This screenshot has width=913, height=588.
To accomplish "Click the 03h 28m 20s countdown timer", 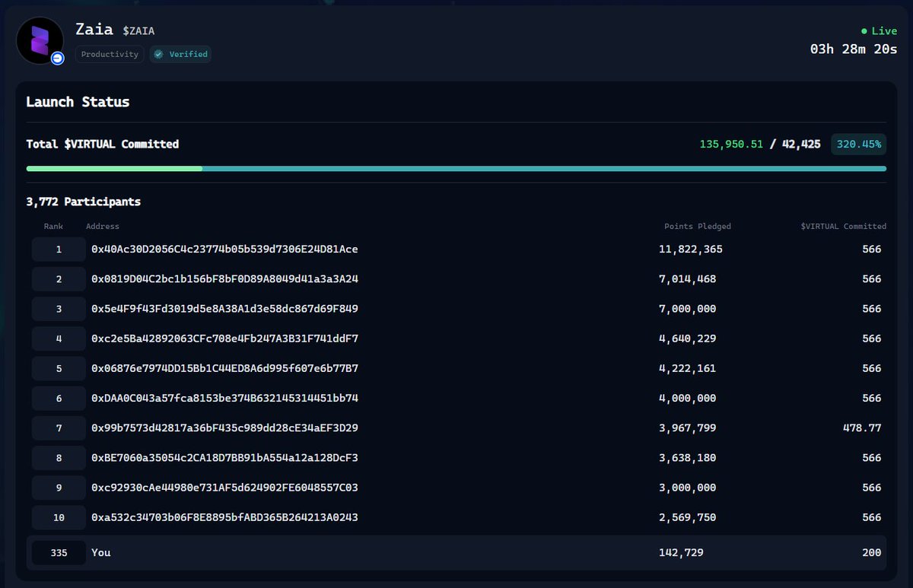I will click(854, 49).
